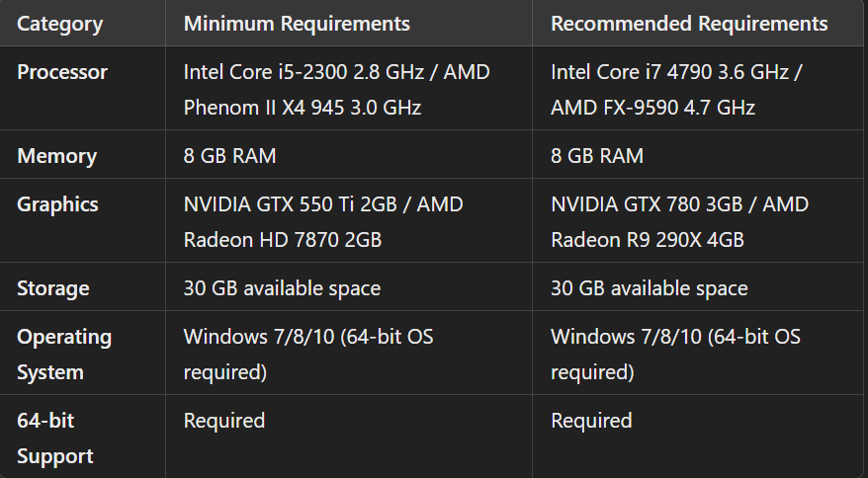Click the recommended 30 GB available space cell
This screenshot has height=478, width=868.
click(649, 288)
